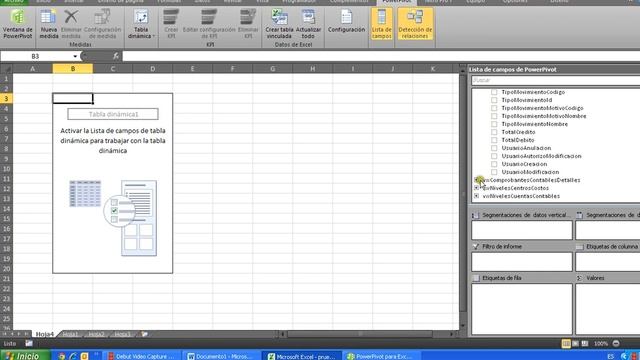Screen dimensions: 640x360
Task: Click in PowerPivot field search box
Action: point(556,80)
